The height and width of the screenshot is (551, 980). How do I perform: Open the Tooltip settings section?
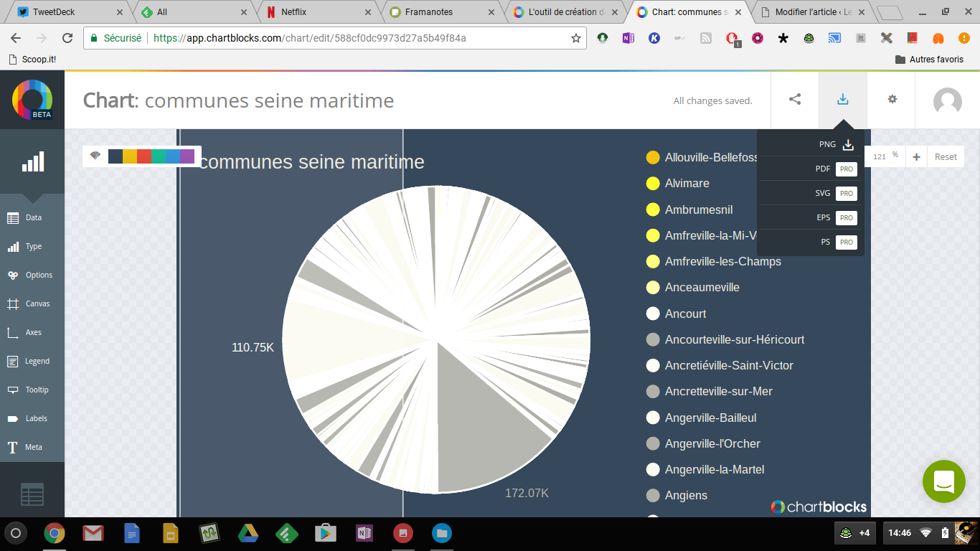pos(32,390)
